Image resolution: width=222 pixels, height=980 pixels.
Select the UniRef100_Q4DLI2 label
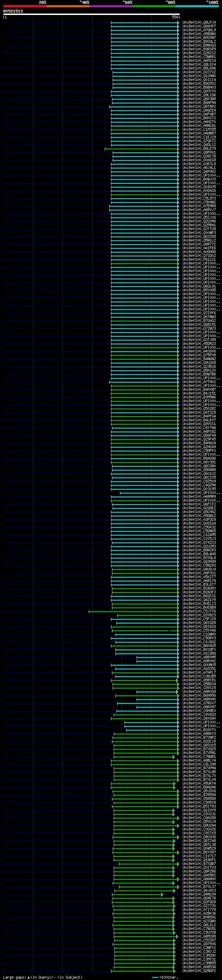tap(199, 145)
